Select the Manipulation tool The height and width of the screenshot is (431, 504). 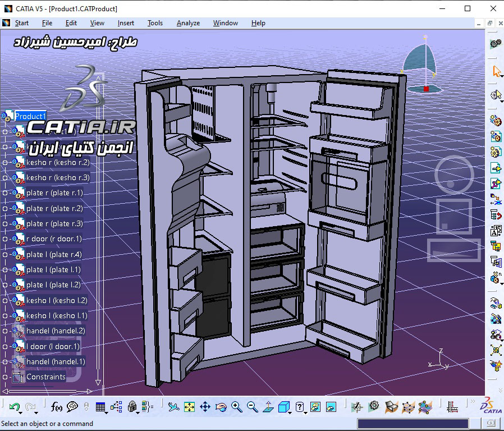click(x=496, y=303)
